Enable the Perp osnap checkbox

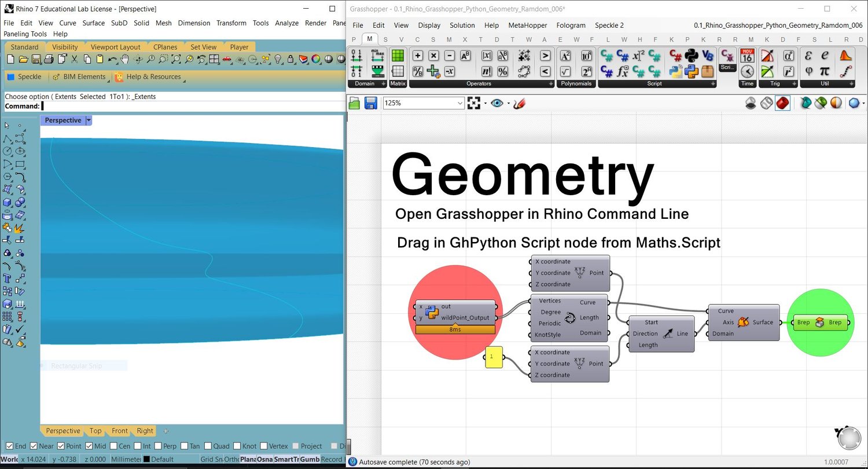pyautogui.click(x=158, y=446)
